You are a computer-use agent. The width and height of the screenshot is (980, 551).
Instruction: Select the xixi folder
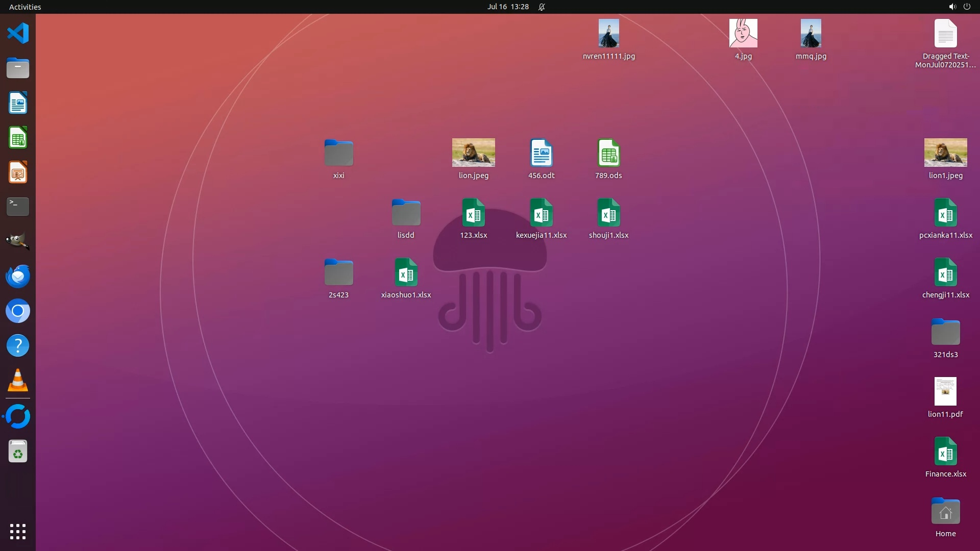[x=338, y=153]
